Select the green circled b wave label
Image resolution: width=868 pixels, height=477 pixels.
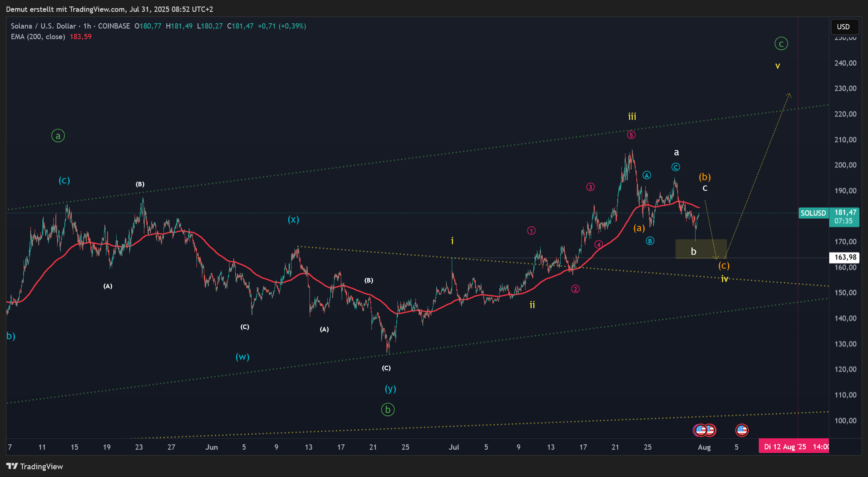(x=388, y=409)
